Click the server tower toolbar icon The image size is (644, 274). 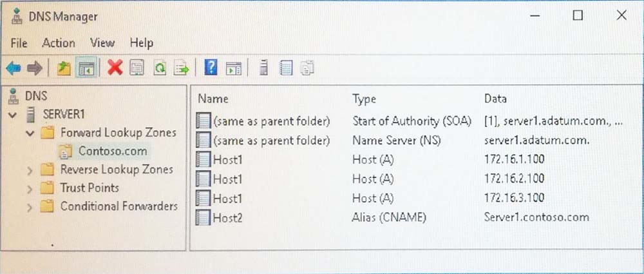coord(263,68)
